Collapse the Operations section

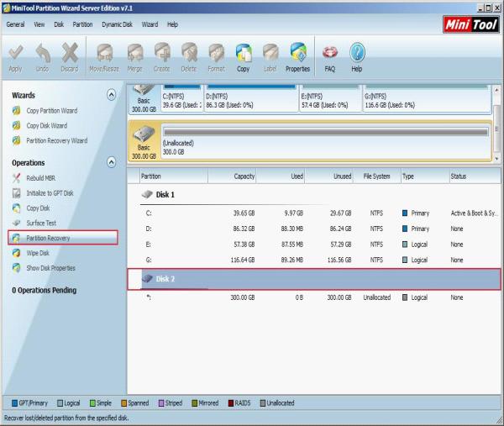(x=111, y=162)
